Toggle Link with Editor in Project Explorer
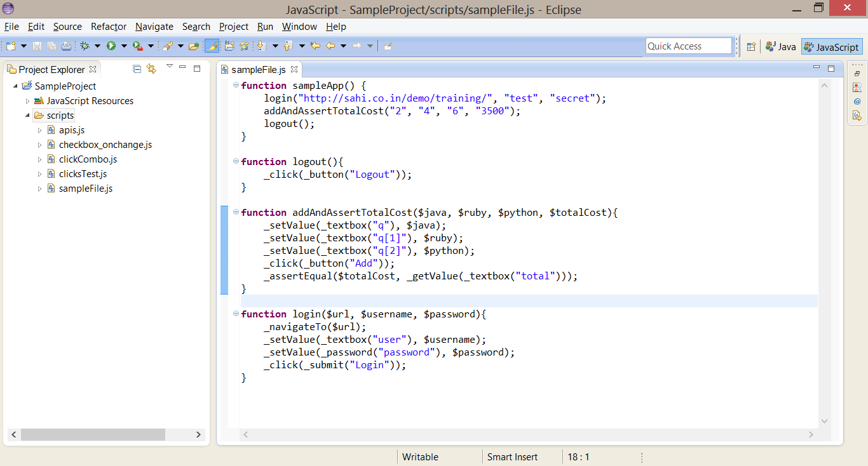Viewport: 868px width, 466px height. click(151, 69)
